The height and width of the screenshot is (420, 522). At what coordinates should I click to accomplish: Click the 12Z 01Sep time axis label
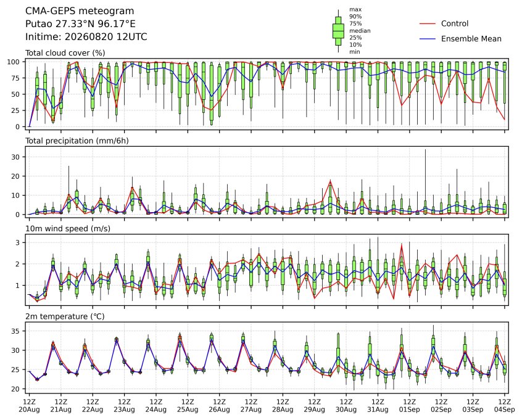pos(410,406)
